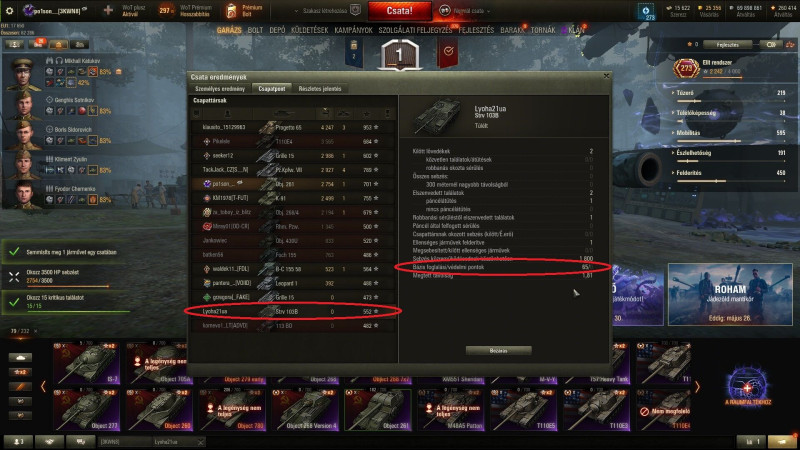This screenshot has height=450, width=800.
Task: Open the settings gear menu
Action: (9, 10)
